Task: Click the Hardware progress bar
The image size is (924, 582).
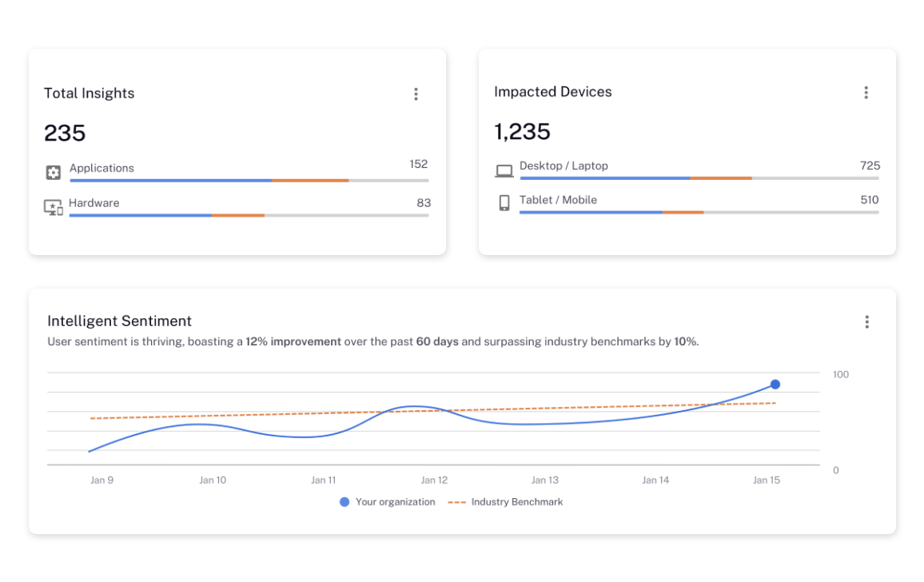Action: [x=249, y=215]
